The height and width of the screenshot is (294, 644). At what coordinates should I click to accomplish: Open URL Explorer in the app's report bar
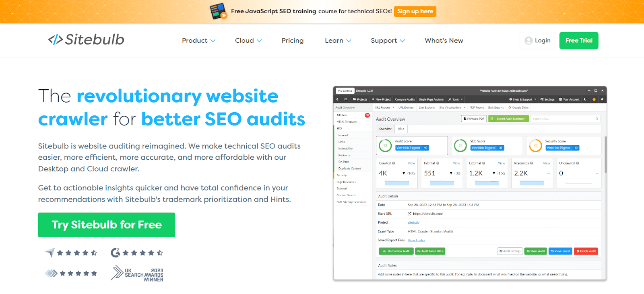point(407,107)
